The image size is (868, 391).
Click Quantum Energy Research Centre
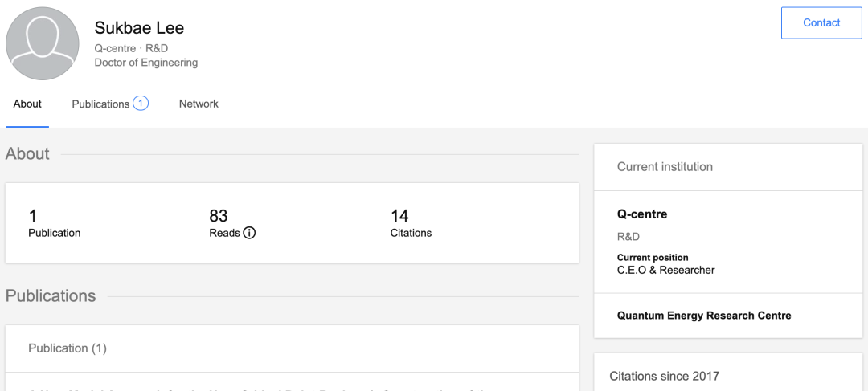click(x=704, y=316)
